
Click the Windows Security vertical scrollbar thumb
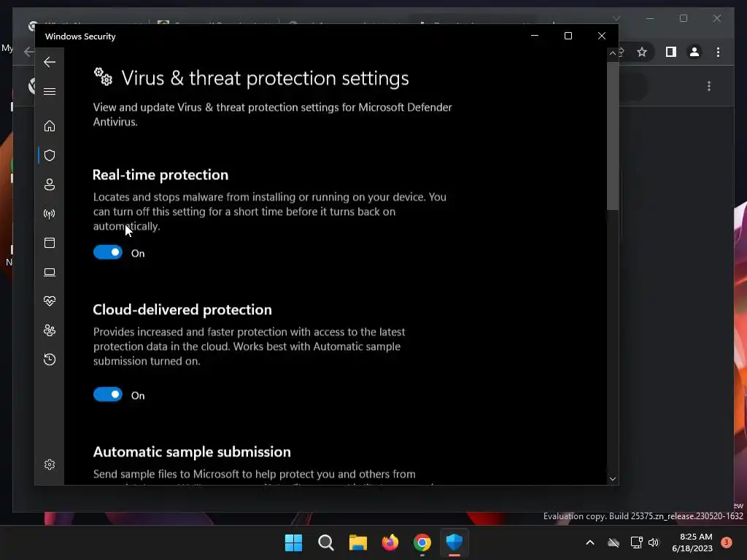tap(613, 136)
